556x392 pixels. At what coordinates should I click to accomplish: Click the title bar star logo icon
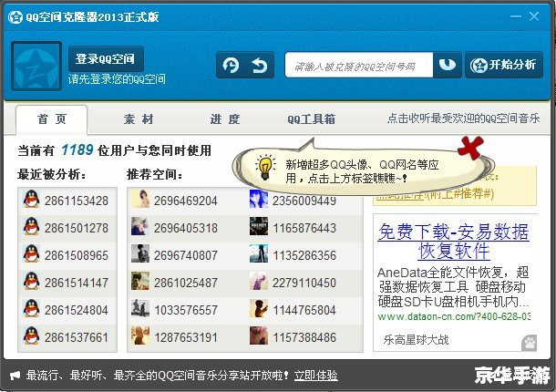(x=15, y=16)
